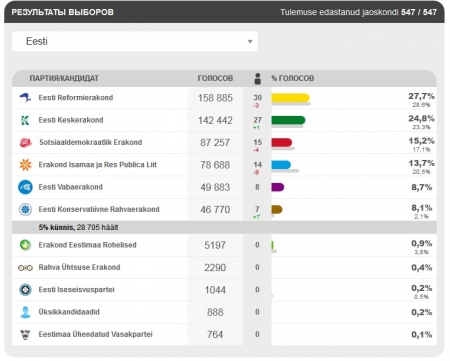The image size is (450, 361).
Task: Click the Eesti Iseseisvuspartei round emblem
Action: (x=25, y=290)
